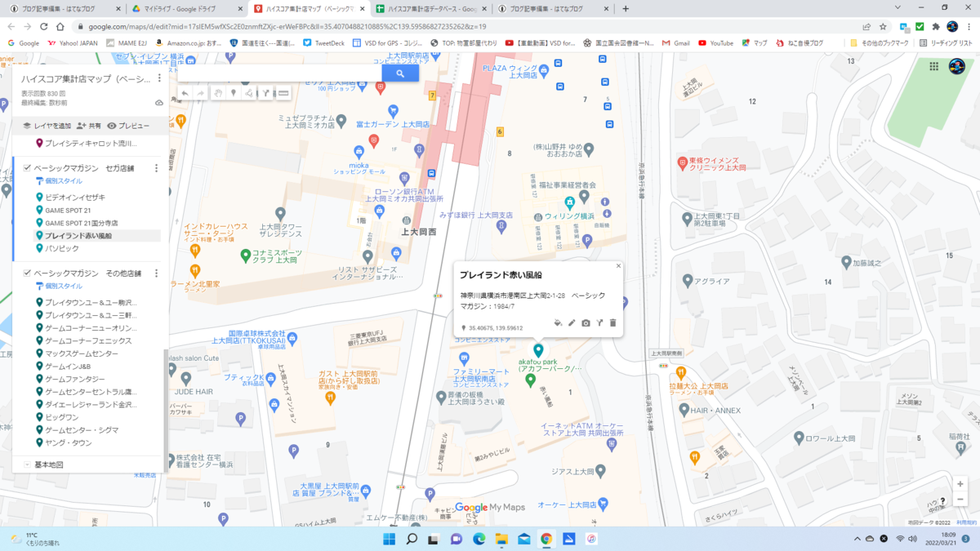The image size is (980, 551).
Task: Click the Google Drive cloud saved icon
Action: click(x=158, y=103)
